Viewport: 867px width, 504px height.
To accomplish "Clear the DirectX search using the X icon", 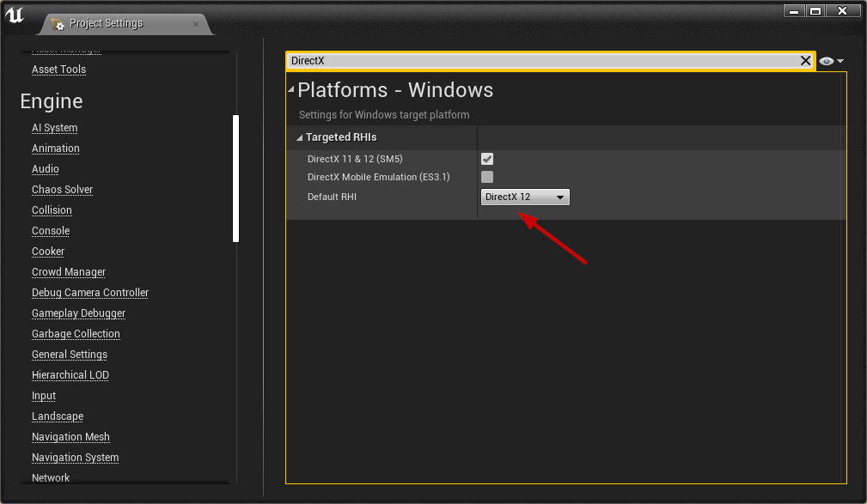I will tap(805, 60).
